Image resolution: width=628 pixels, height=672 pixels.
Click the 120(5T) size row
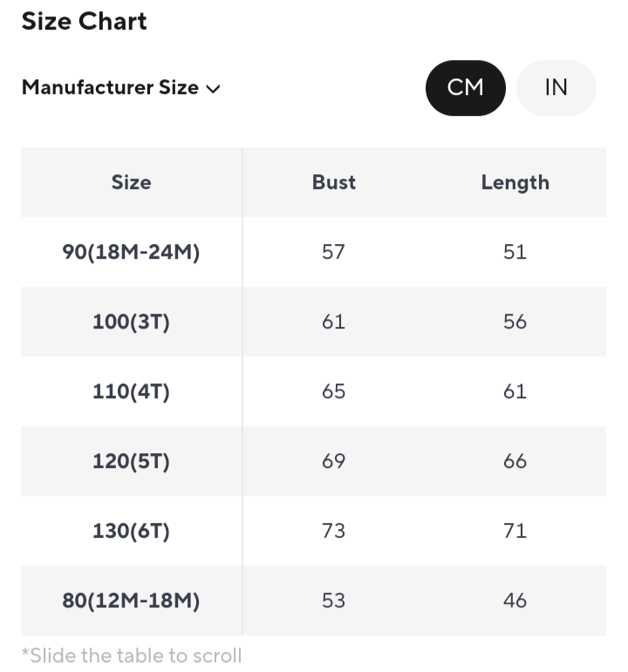click(131, 461)
